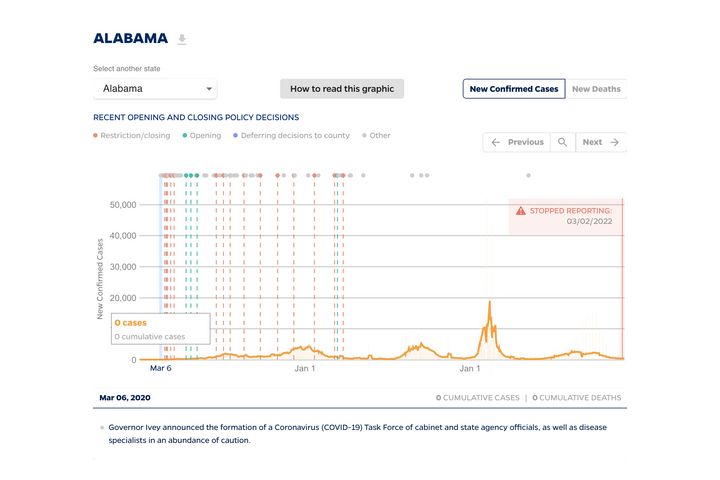Click the blue Deferring decisions legend dot
Viewport: 720px width, 480px height.
(236, 136)
